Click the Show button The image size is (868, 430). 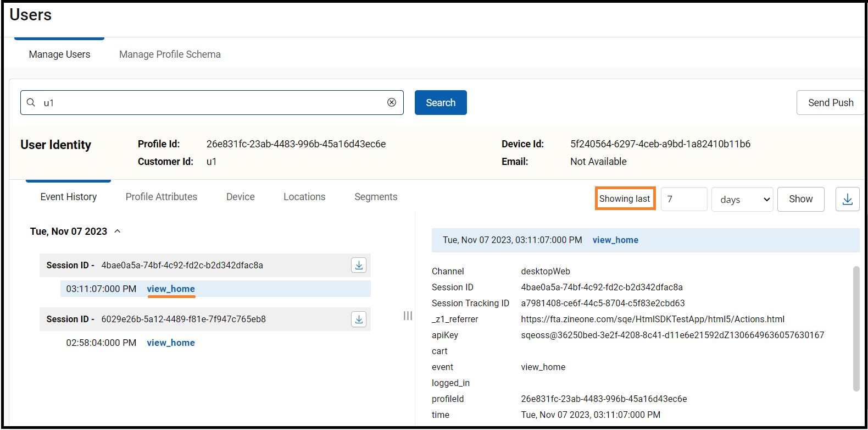click(x=800, y=199)
